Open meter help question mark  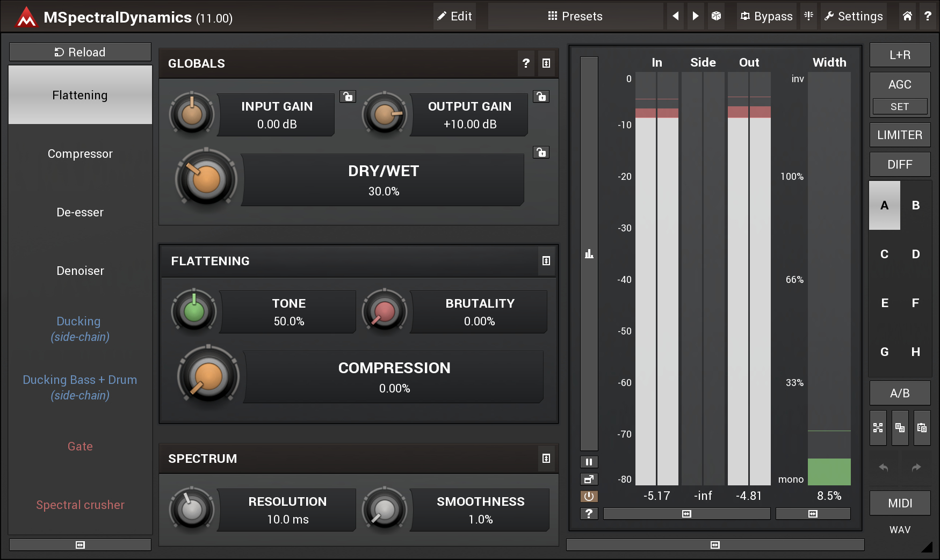tap(589, 513)
